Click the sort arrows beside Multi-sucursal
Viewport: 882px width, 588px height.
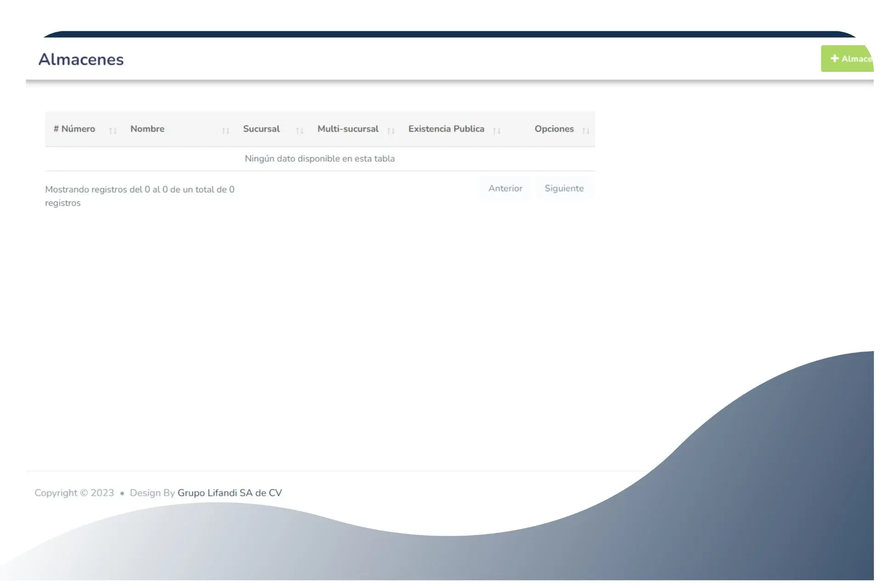pyautogui.click(x=390, y=131)
